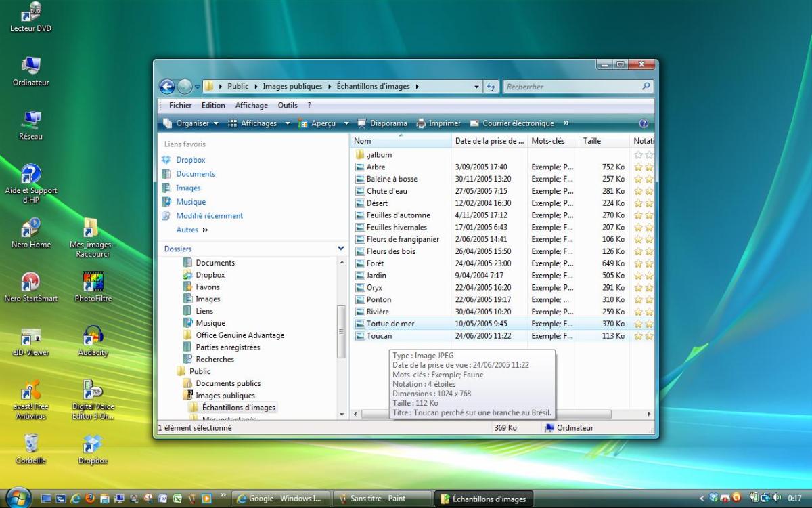Open the Outils menu
The width and height of the screenshot is (812, 508).
tap(288, 106)
